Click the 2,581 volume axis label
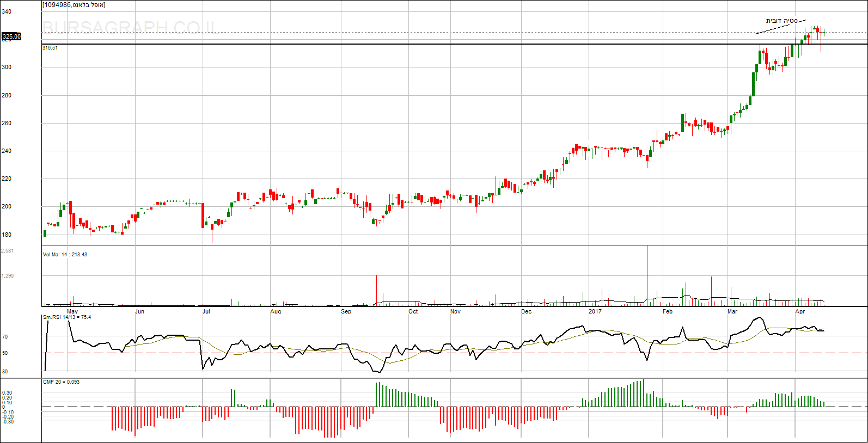 (x=8, y=251)
